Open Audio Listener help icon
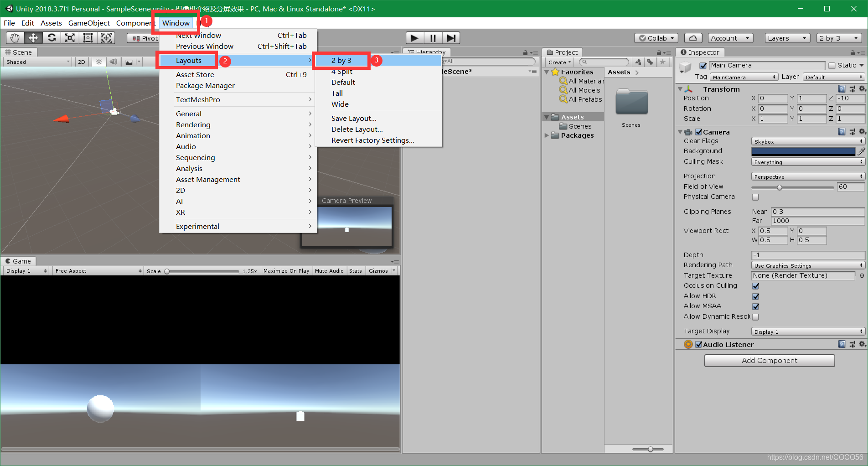The height and width of the screenshot is (466, 868). [x=842, y=344]
